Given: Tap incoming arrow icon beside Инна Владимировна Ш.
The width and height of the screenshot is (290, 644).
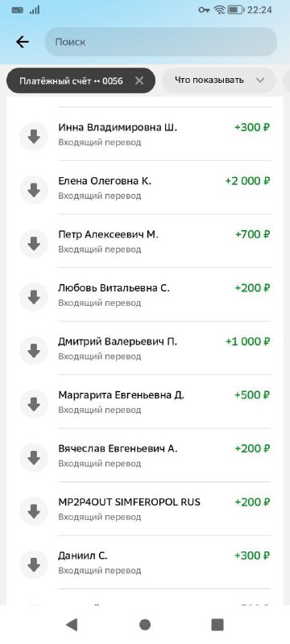Looking at the screenshot, I should tap(34, 136).
